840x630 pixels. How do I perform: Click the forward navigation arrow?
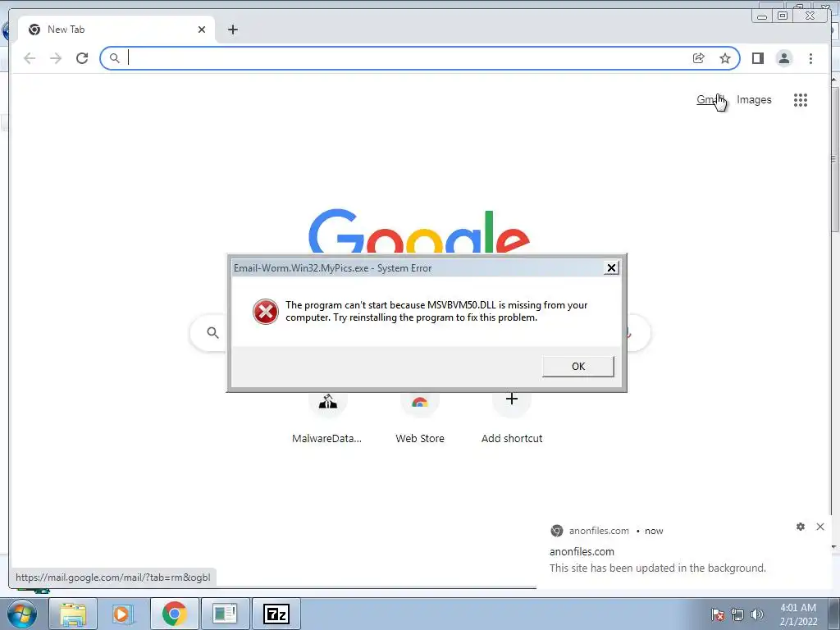coord(56,58)
